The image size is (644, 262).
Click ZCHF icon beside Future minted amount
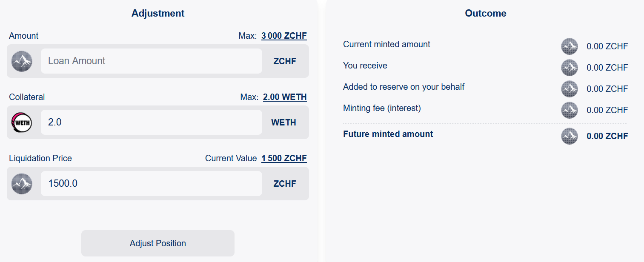pyautogui.click(x=570, y=136)
